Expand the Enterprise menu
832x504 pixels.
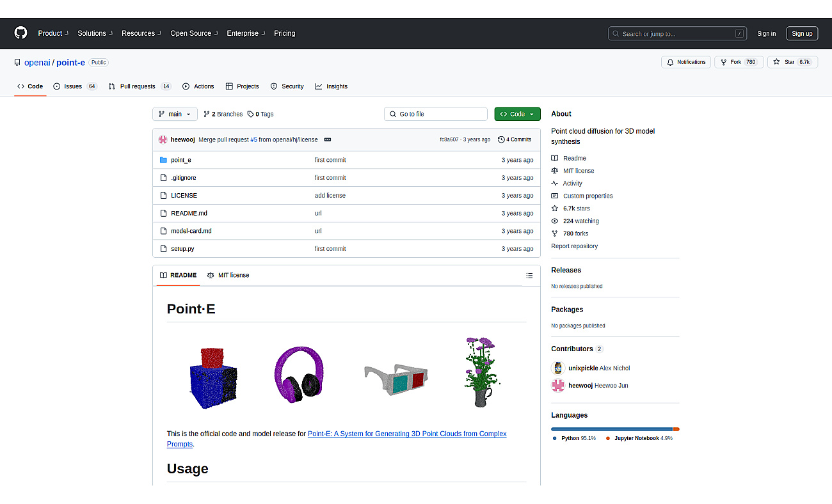pos(246,33)
